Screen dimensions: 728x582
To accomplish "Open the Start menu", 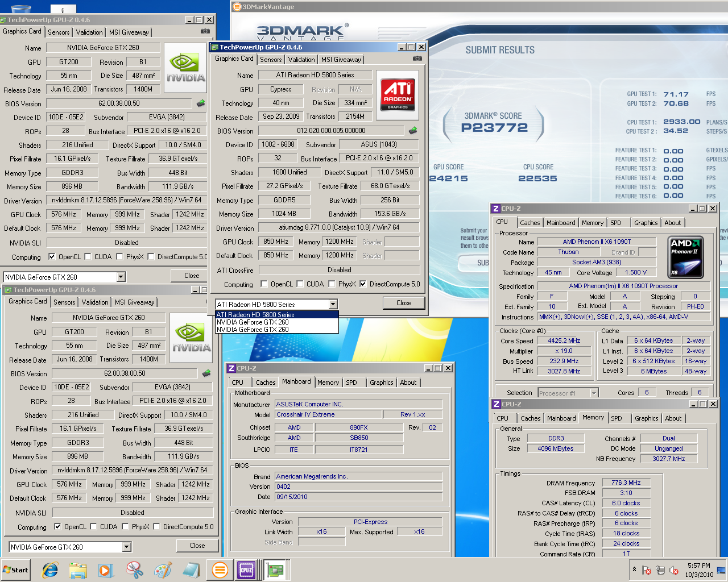I will 16,570.
